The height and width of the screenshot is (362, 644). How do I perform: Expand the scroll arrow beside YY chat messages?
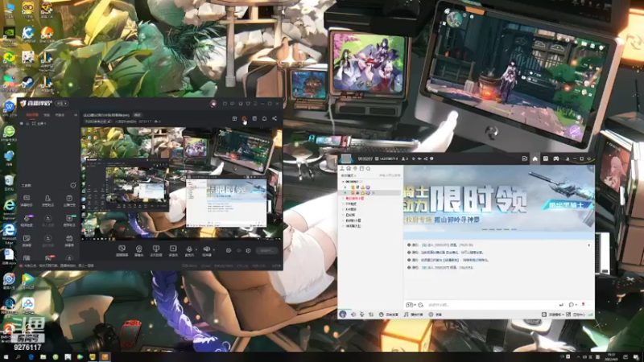coord(589,245)
